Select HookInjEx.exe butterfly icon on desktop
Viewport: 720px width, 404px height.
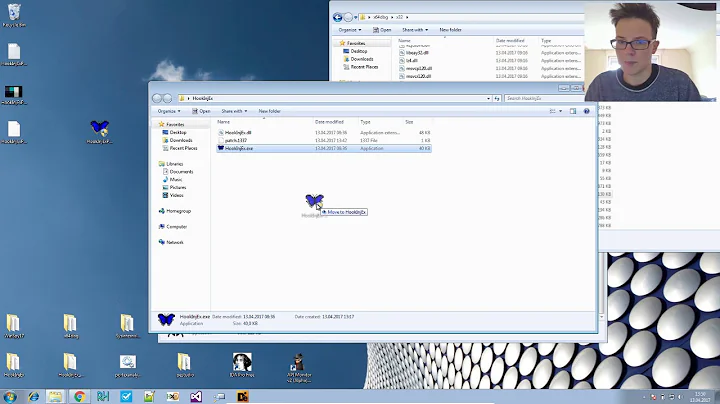click(x=100, y=131)
